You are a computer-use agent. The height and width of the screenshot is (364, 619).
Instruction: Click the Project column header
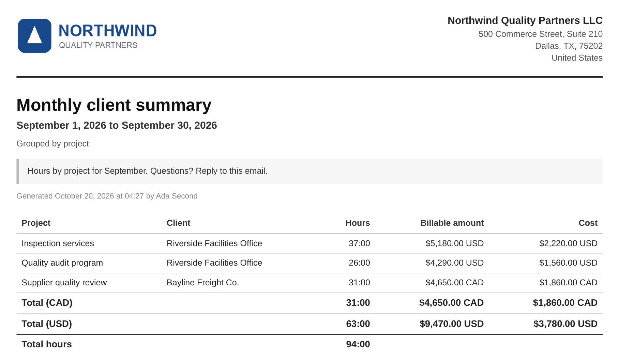pos(36,223)
